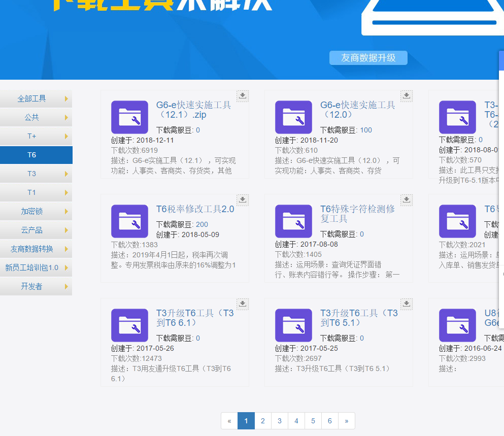Click download icon on T6税率修改工具2.0 card
Screen dimensions: 504x436
pyautogui.click(x=243, y=200)
